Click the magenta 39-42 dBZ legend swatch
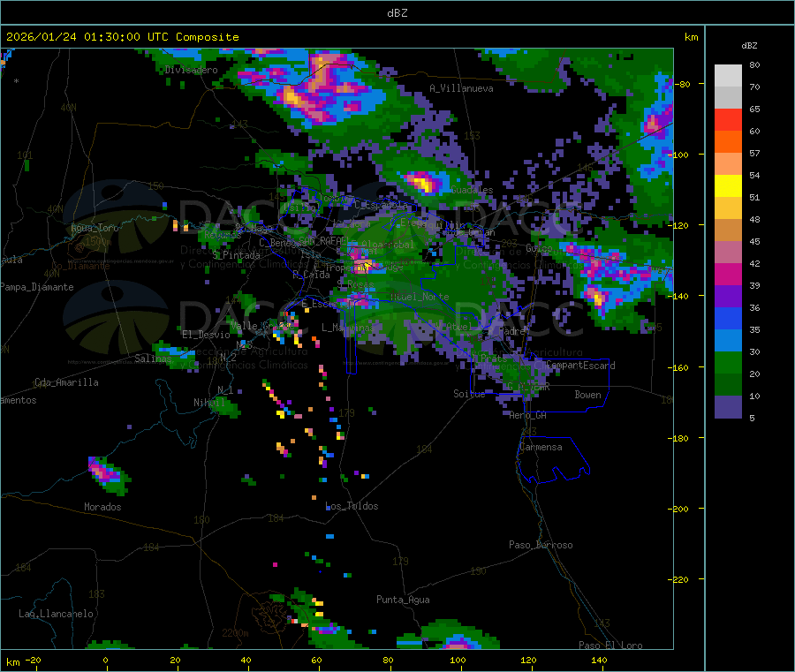 728,274
